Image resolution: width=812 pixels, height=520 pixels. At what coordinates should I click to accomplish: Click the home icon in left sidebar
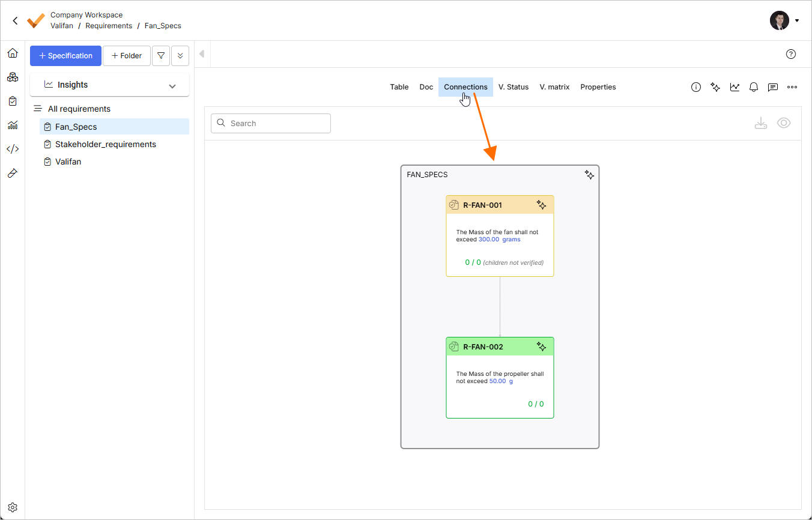(x=12, y=53)
